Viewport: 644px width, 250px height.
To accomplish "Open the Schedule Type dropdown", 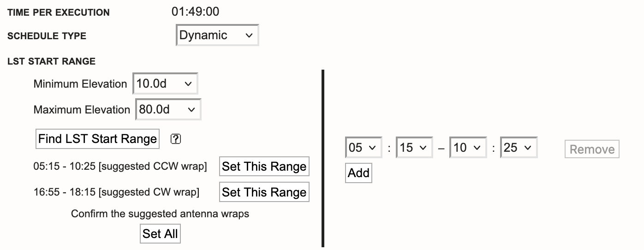I will 217,36.
